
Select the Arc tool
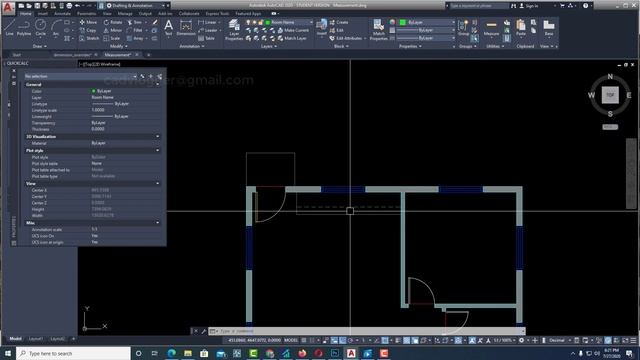tap(56, 28)
